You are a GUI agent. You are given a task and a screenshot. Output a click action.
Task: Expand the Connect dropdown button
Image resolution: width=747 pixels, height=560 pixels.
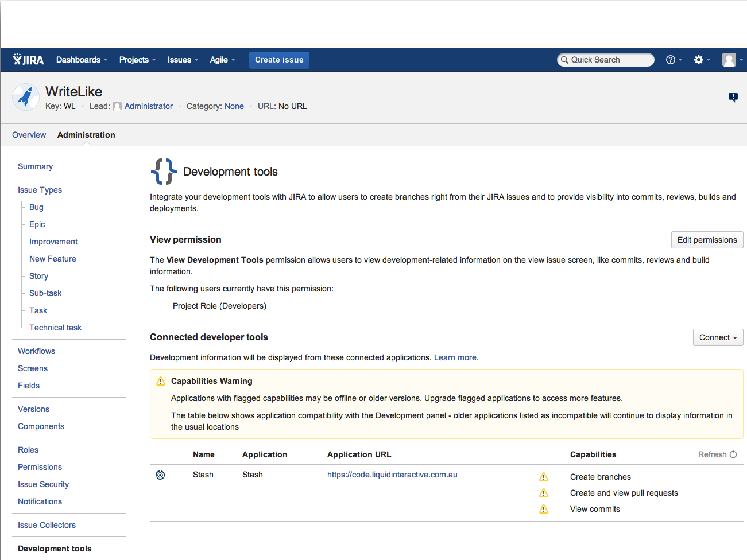tap(718, 337)
